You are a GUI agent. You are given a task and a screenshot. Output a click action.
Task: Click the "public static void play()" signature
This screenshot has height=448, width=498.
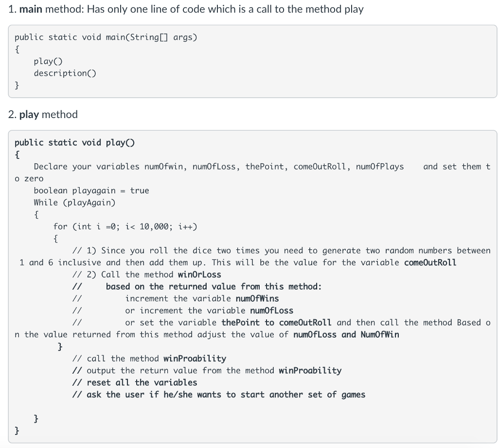[x=74, y=143]
